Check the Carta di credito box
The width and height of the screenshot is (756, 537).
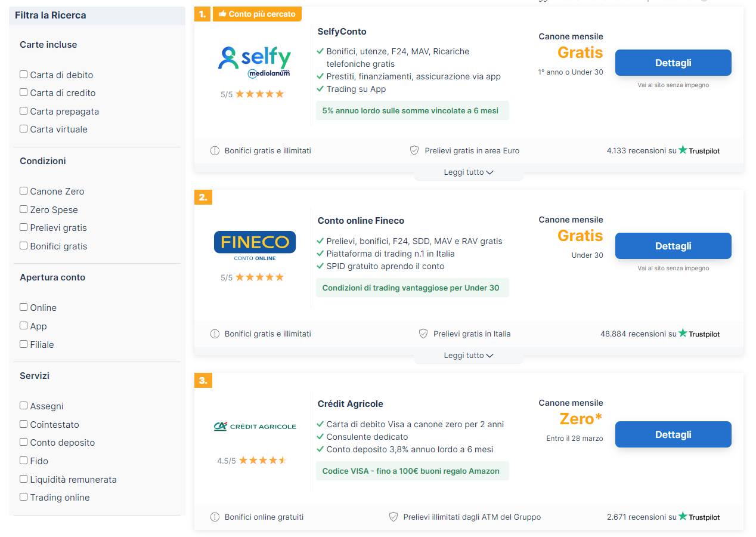click(24, 92)
